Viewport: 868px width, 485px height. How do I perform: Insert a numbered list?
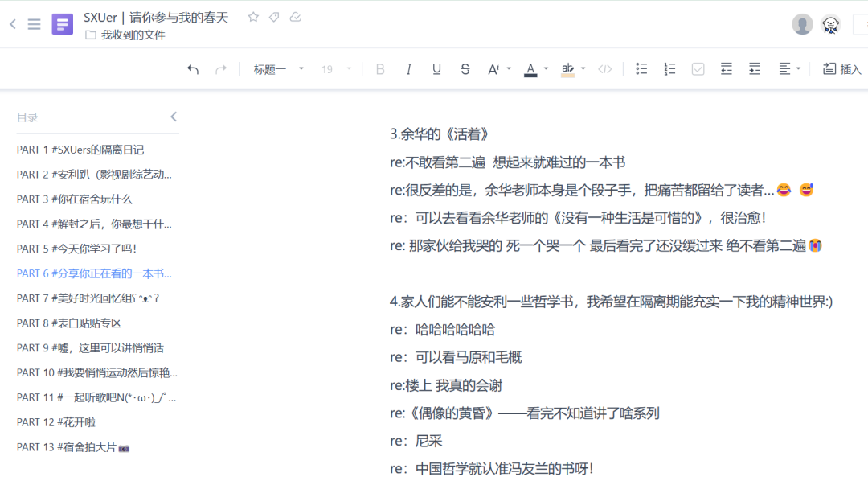(x=669, y=69)
